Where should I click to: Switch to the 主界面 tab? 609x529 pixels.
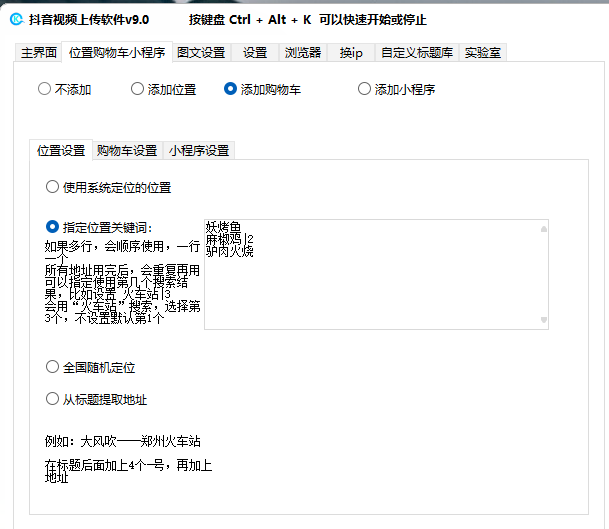(39, 52)
